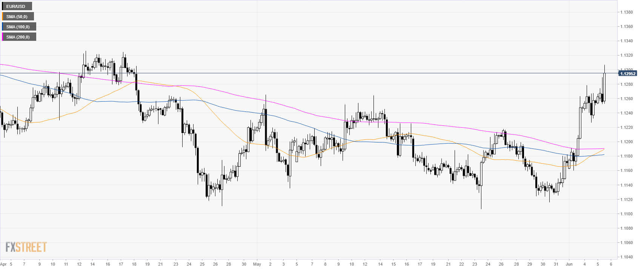Select the May label on time axis

point(257,264)
